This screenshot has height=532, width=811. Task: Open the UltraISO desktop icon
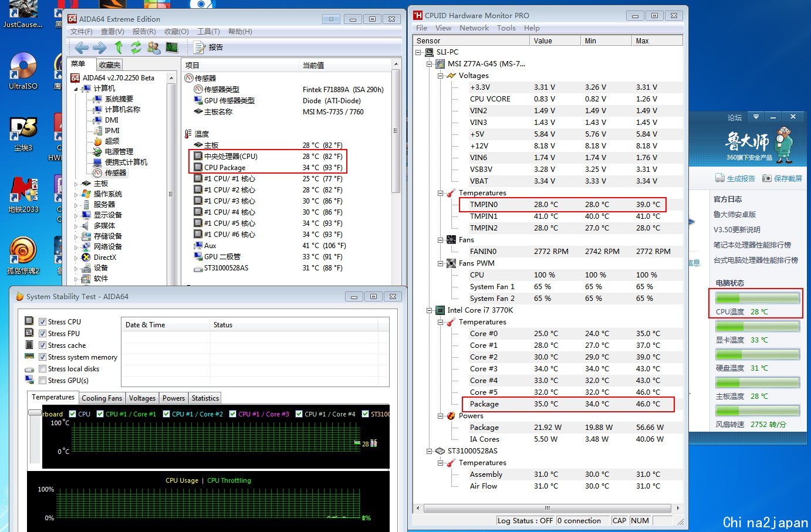click(x=23, y=70)
